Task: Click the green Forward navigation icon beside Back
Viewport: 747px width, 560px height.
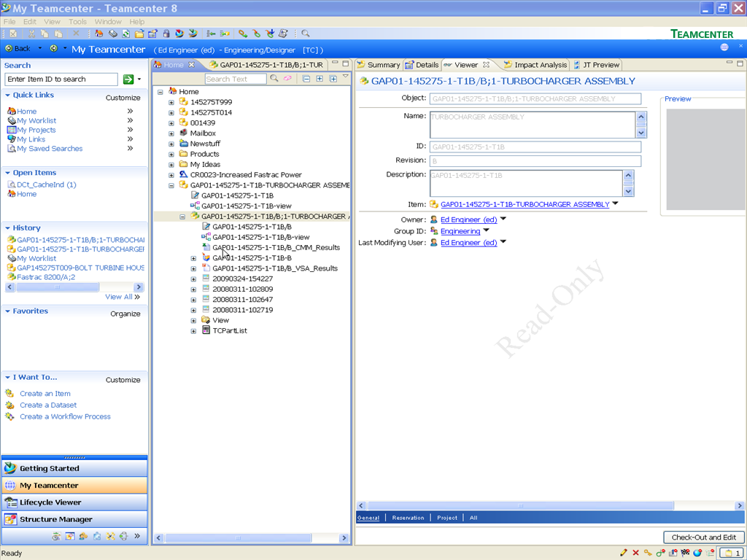Action: [x=53, y=49]
